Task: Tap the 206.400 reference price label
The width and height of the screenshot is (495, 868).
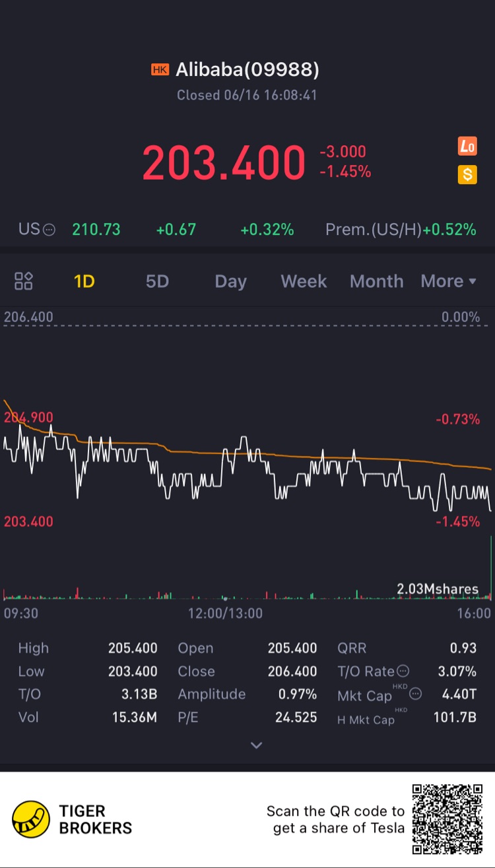Action: coord(28,317)
